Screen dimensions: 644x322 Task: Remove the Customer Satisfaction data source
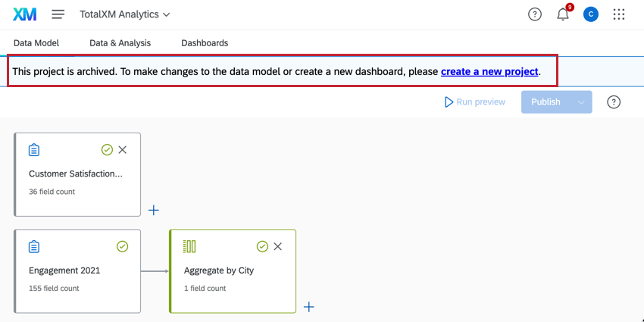pyautogui.click(x=123, y=150)
